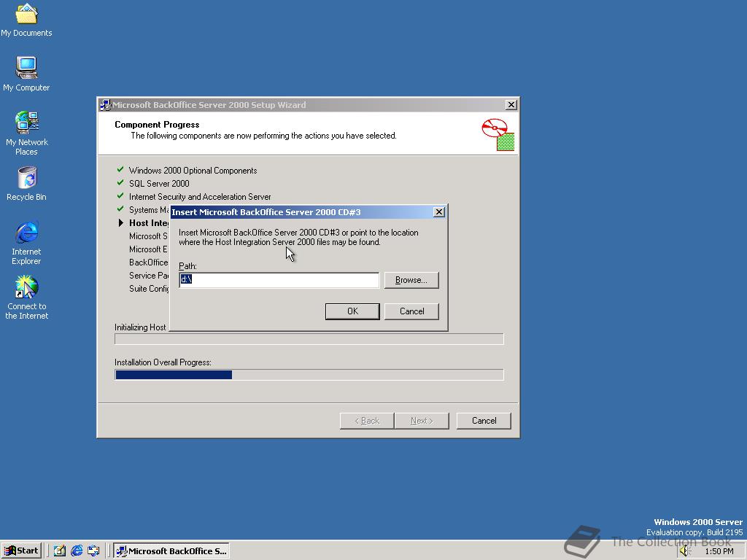Viewport: 747px width, 560px height.
Task: Click the BackOffice taskbar button
Action: [x=171, y=551]
